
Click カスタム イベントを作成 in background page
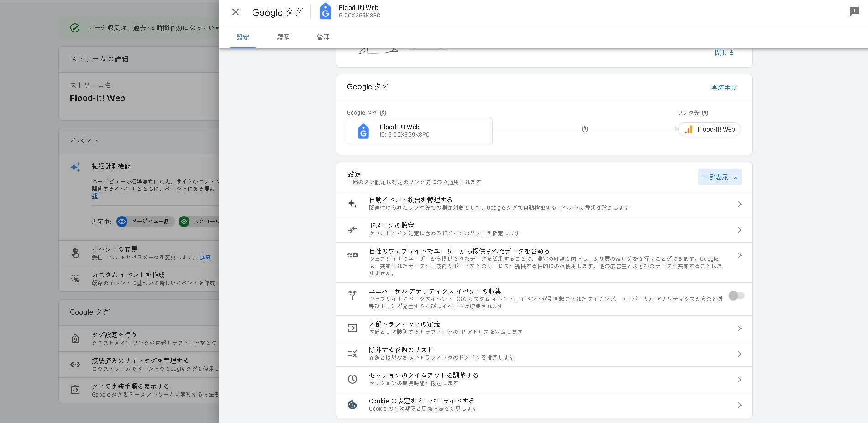click(x=128, y=275)
